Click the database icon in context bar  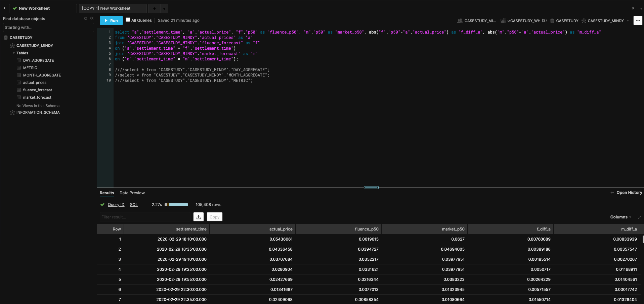point(552,21)
